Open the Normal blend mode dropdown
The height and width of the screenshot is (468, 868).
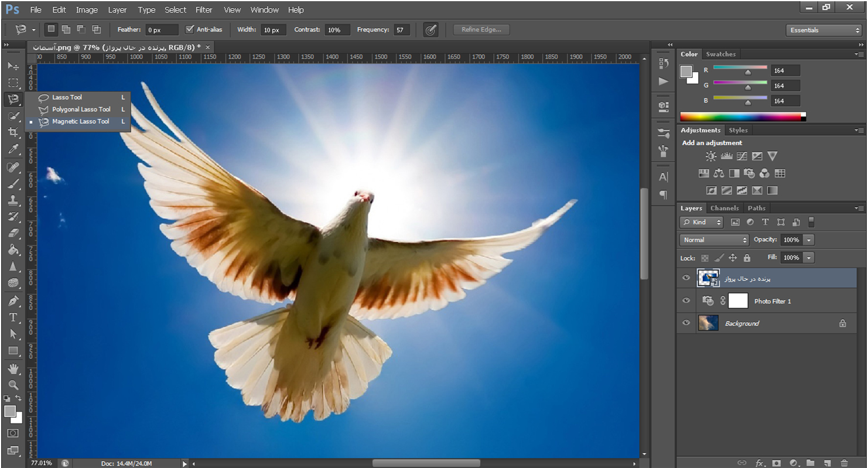point(715,240)
